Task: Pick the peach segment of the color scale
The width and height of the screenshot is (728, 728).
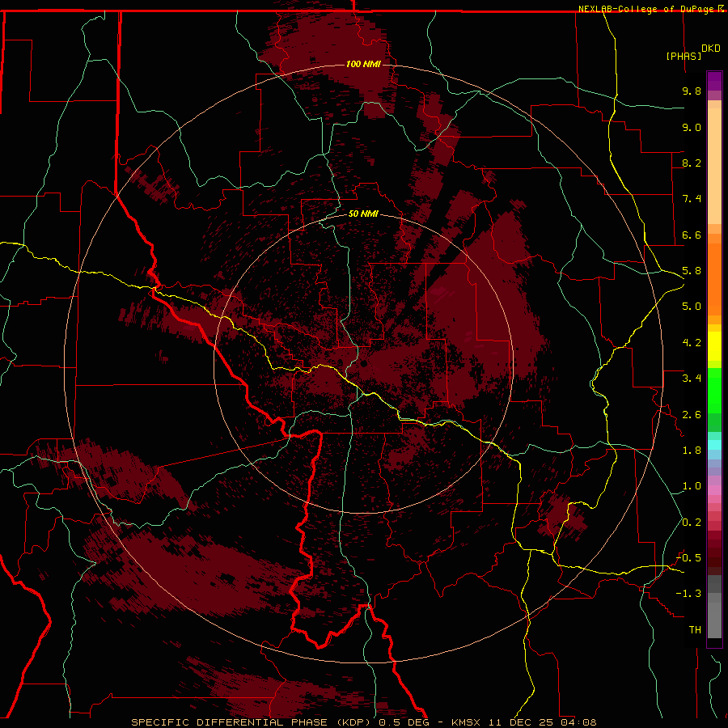Action: tap(714, 166)
